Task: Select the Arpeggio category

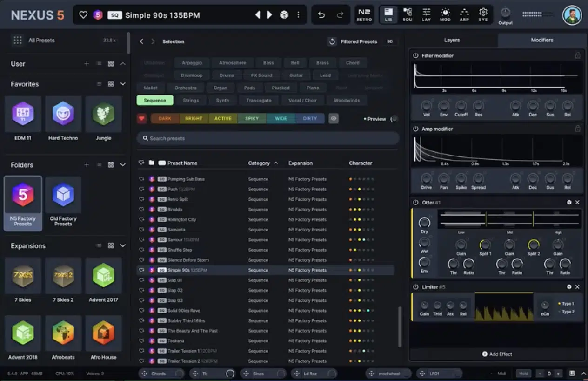Action: point(192,62)
